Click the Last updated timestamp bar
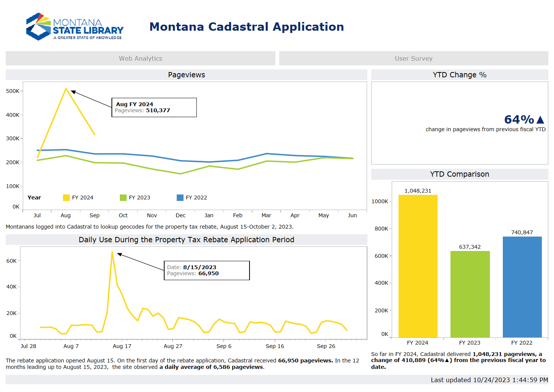Viewport: 554px width, 392px height. point(489,380)
